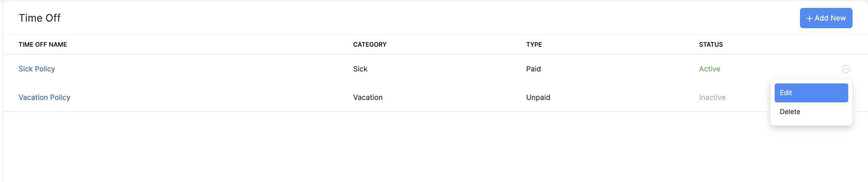This screenshot has width=868, height=182.
Task: Click the TIME OFF NAME column header
Action: point(43,45)
